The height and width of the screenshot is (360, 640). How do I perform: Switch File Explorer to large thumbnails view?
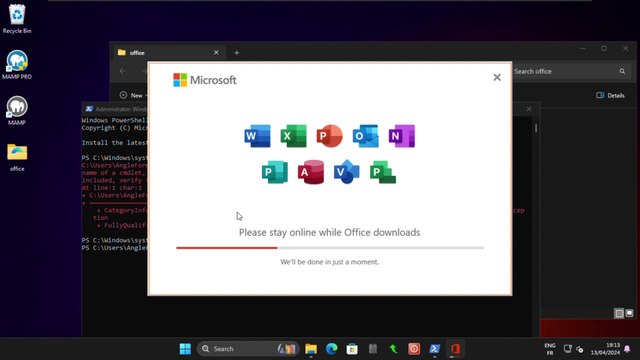click(629, 313)
